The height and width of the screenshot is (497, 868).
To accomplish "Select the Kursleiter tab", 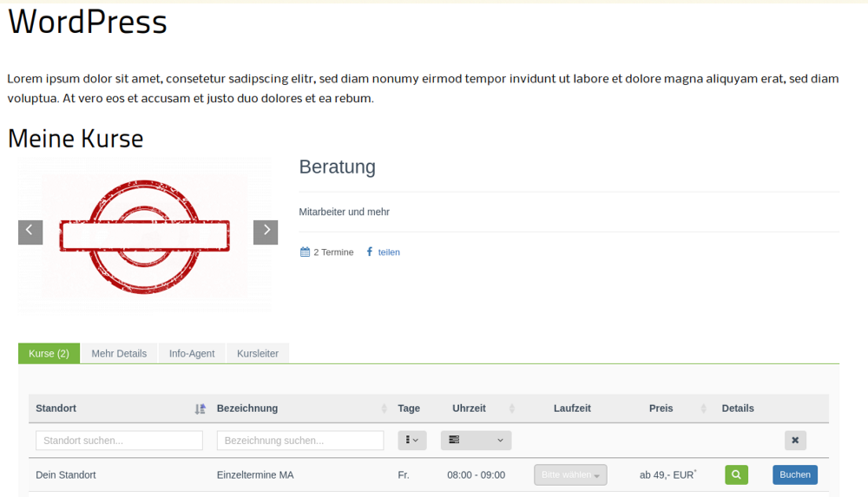I will click(x=258, y=354).
